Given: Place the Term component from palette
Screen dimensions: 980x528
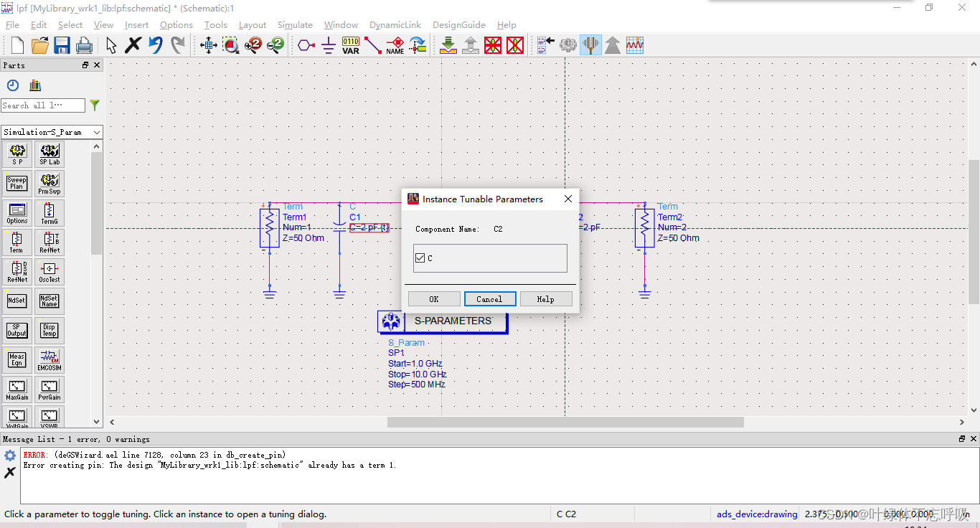Looking at the screenshot, I should click(17, 242).
